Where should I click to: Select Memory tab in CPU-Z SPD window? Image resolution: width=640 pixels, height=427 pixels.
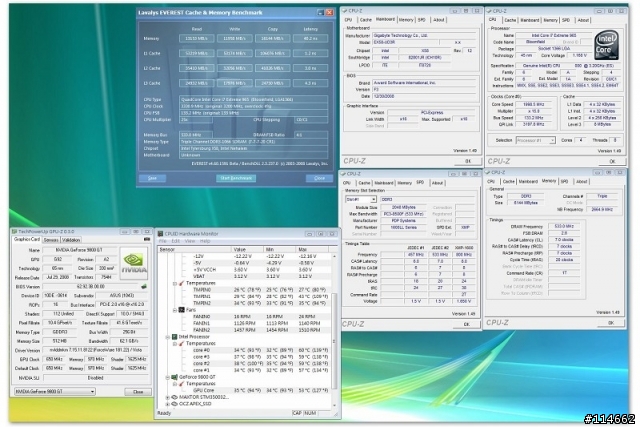pos(404,183)
